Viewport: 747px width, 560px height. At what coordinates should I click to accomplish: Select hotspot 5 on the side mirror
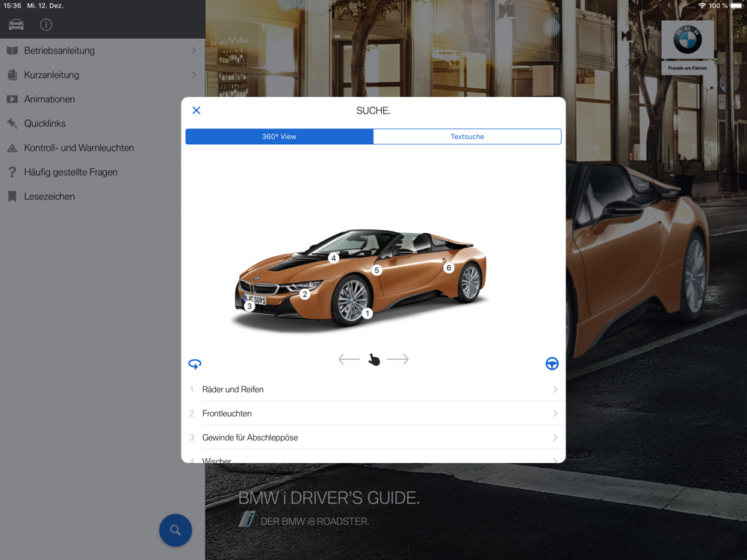click(x=376, y=270)
